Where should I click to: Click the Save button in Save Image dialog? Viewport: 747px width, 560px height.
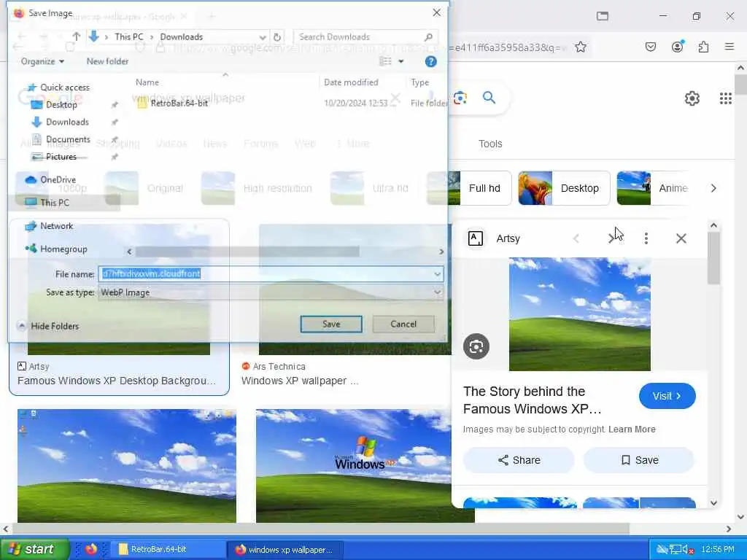click(331, 324)
